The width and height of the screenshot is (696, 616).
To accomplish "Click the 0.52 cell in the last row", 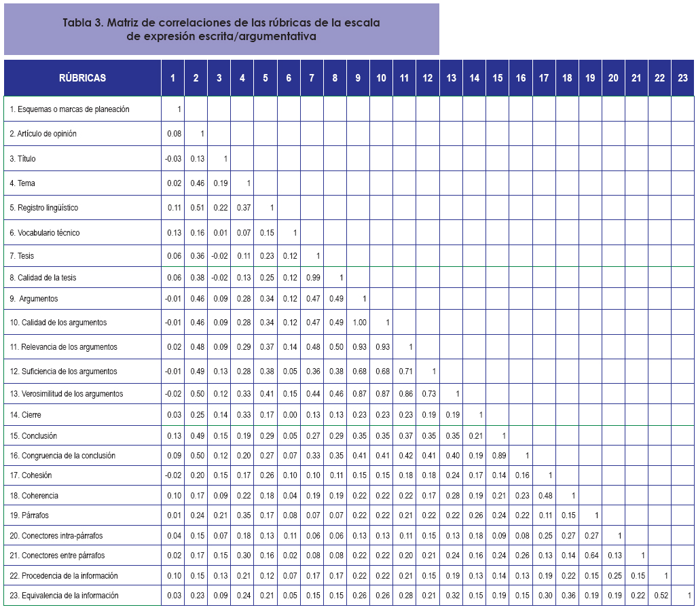I will 659,596.
